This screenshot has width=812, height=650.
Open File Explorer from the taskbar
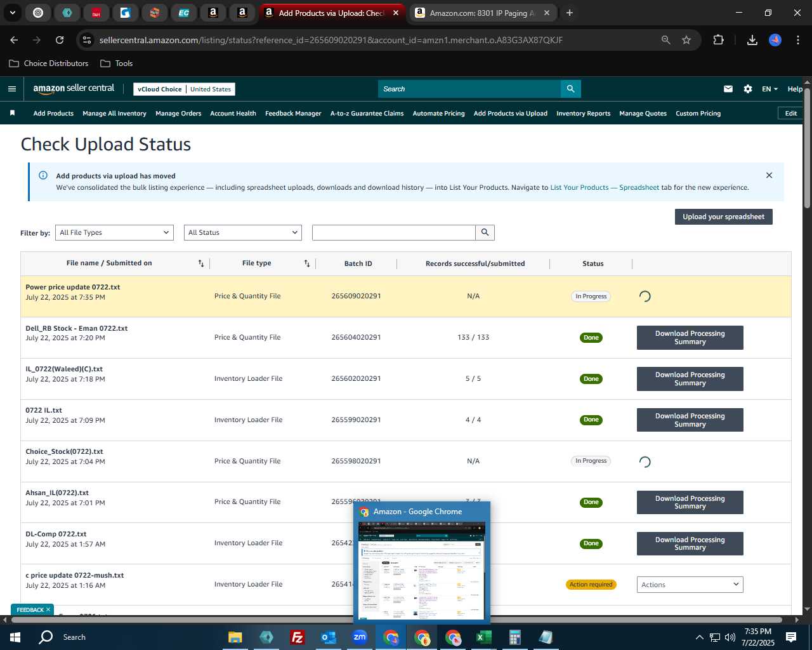pyautogui.click(x=235, y=637)
